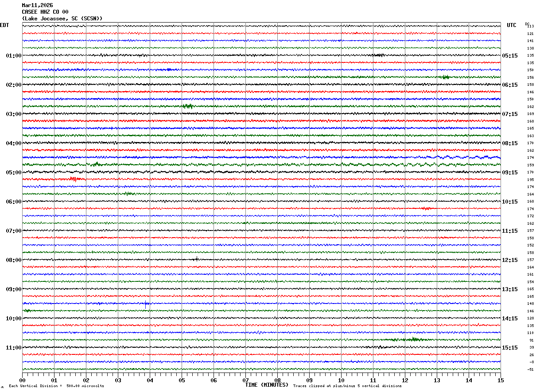Click the red signal burst after 05:00 EDT

pyautogui.click(x=75, y=179)
